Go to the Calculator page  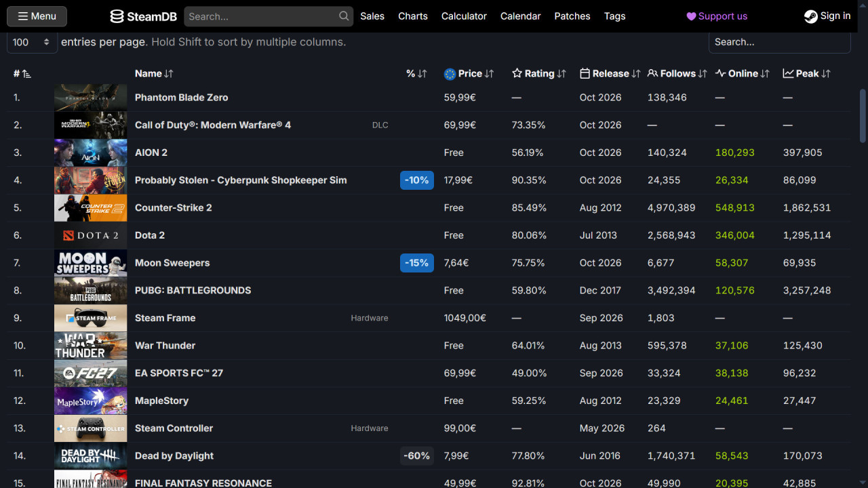tap(464, 16)
